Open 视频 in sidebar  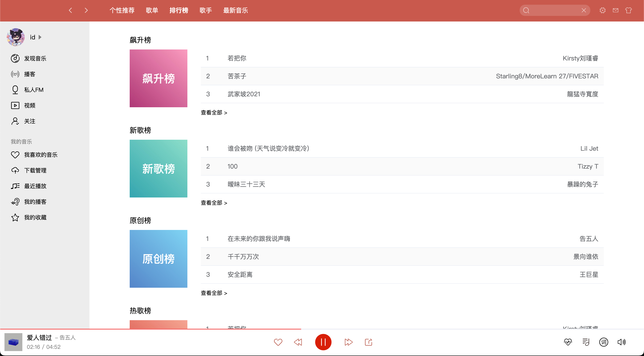pyautogui.click(x=23, y=105)
